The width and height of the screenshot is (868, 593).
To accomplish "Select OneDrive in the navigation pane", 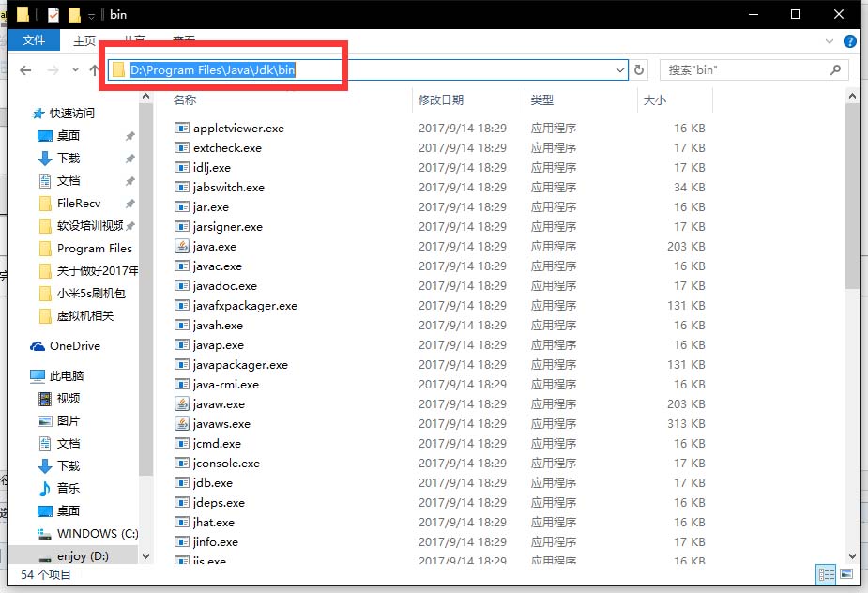I will click(x=75, y=346).
